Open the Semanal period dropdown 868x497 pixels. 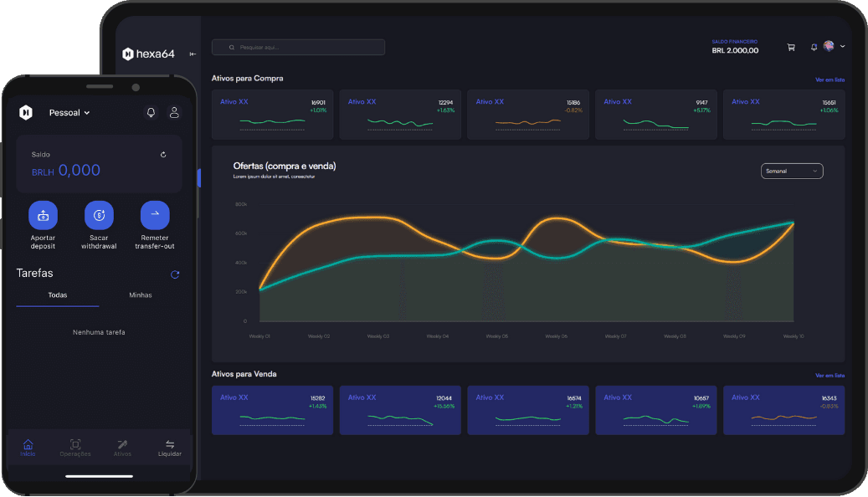[x=791, y=171]
